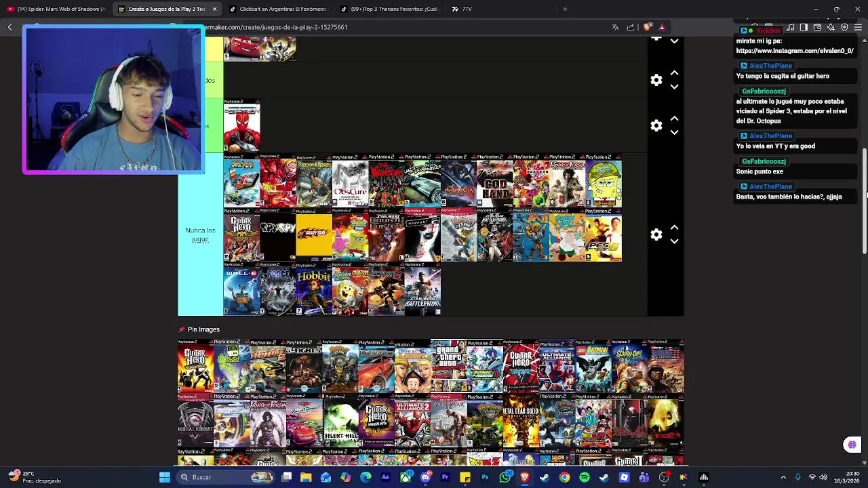Pick the Mortal Kombat cover from image pool

(196, 422)
